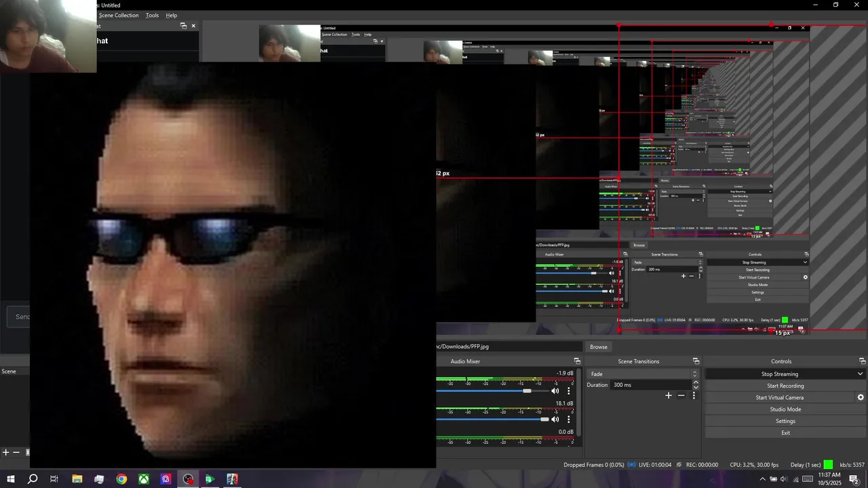Open Google Play Games taskbar icon
This screenshot has height=488, width=868.
pyautogui.click(x=210, y=479)
